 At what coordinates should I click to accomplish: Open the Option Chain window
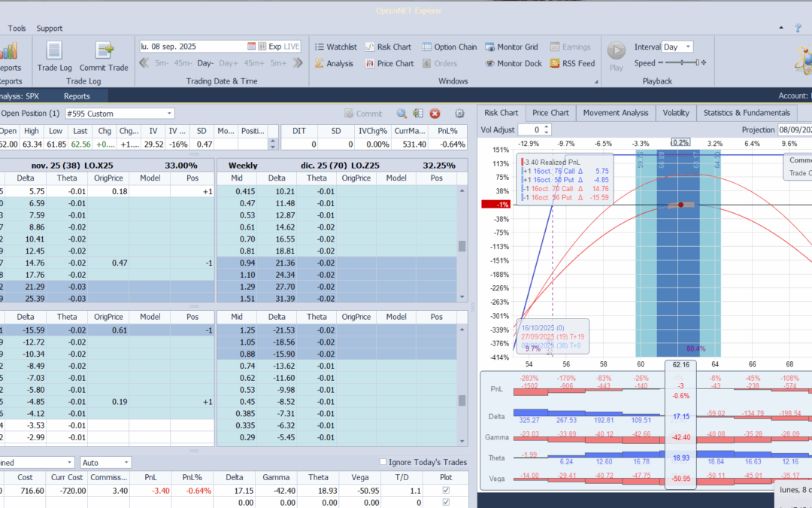450,47
